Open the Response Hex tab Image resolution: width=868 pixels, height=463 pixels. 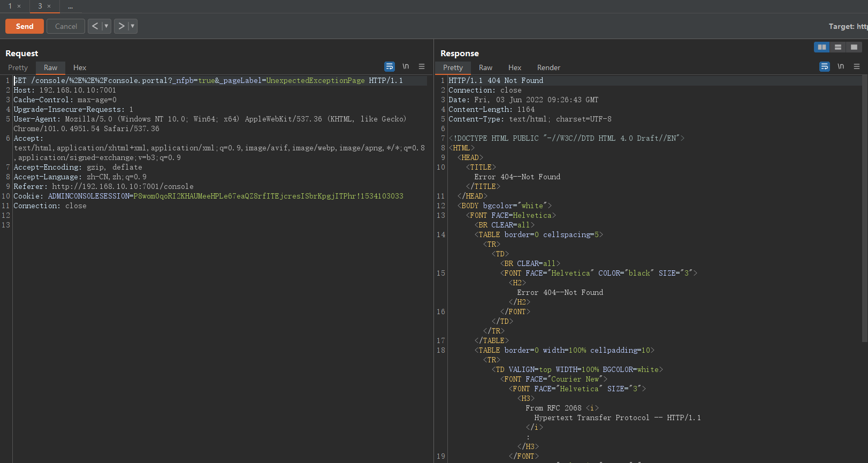(515, 67)
